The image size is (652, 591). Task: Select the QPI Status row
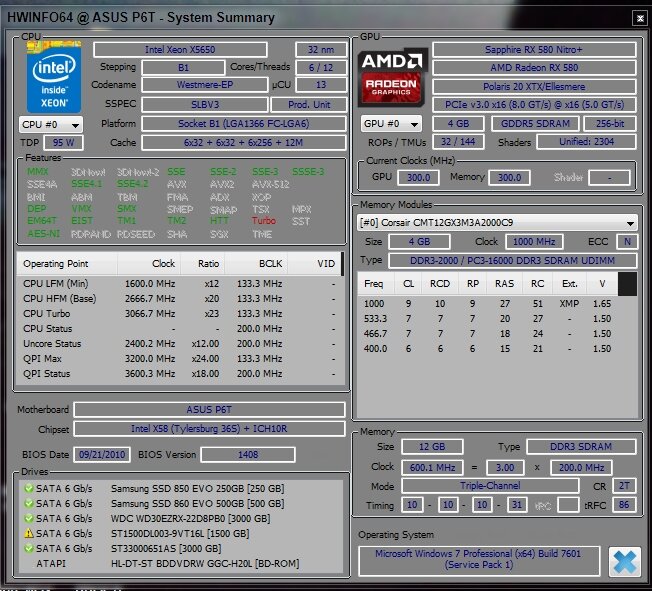click(x=180, y=373)
